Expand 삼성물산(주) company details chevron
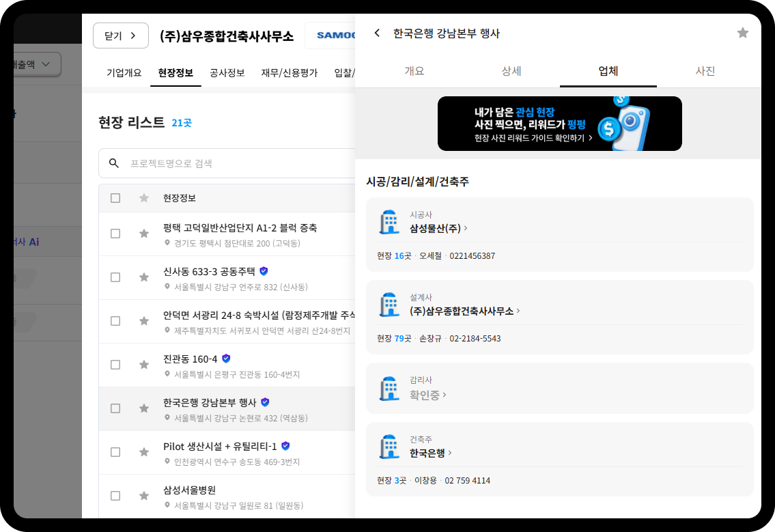This screenshot has height=532, width=775. click(x=466, y=228)
